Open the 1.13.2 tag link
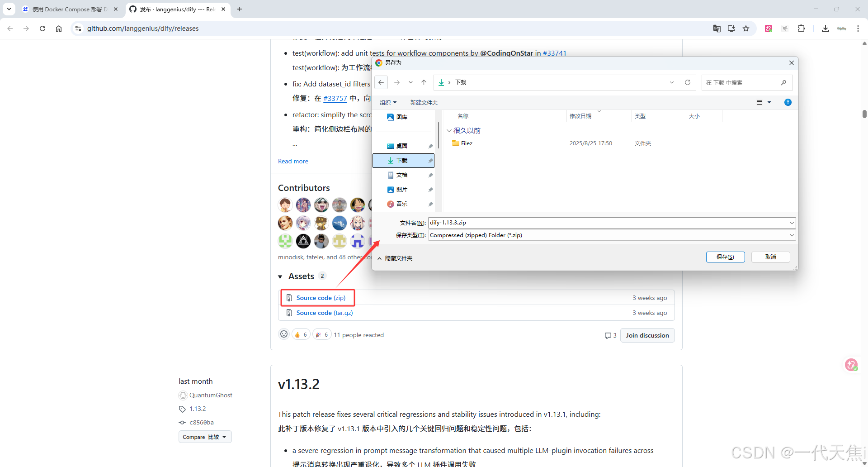This screenshot has width=868, height=467. point(198,409)
